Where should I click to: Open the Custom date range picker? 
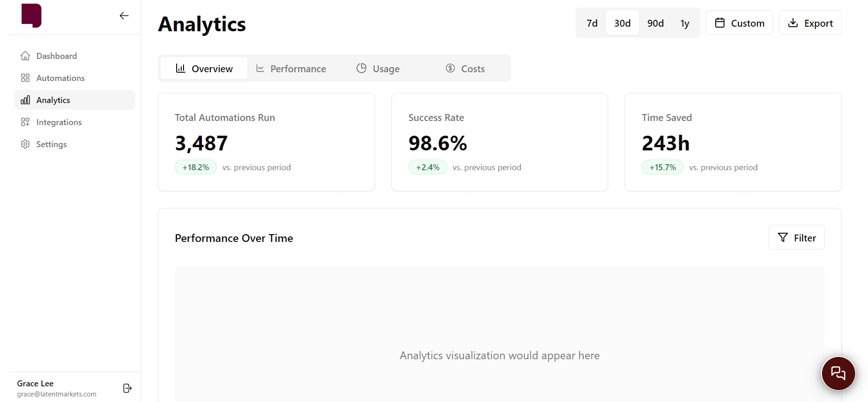click(739, 23)
